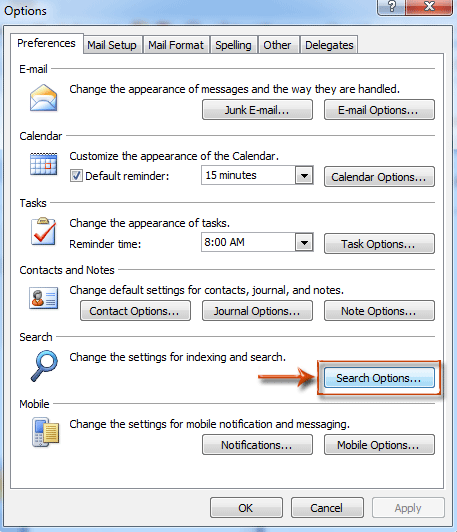
Task: Open Junk E-mail settings
Action: pyautogui.click(x=257, y=110)
